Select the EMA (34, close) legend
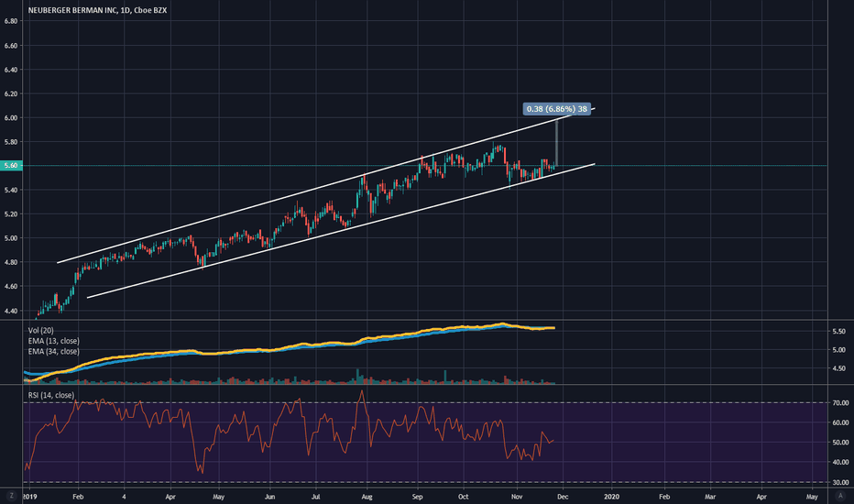 tap(53, 352)
